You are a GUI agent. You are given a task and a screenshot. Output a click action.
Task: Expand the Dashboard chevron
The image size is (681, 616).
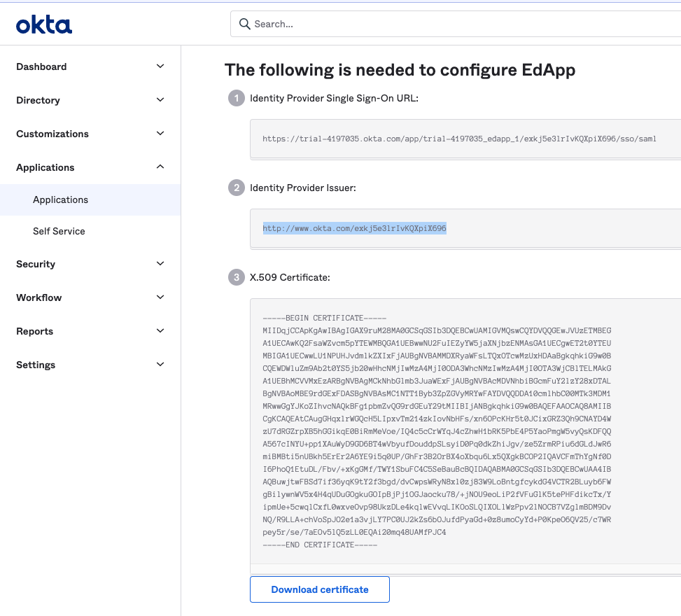160,66
